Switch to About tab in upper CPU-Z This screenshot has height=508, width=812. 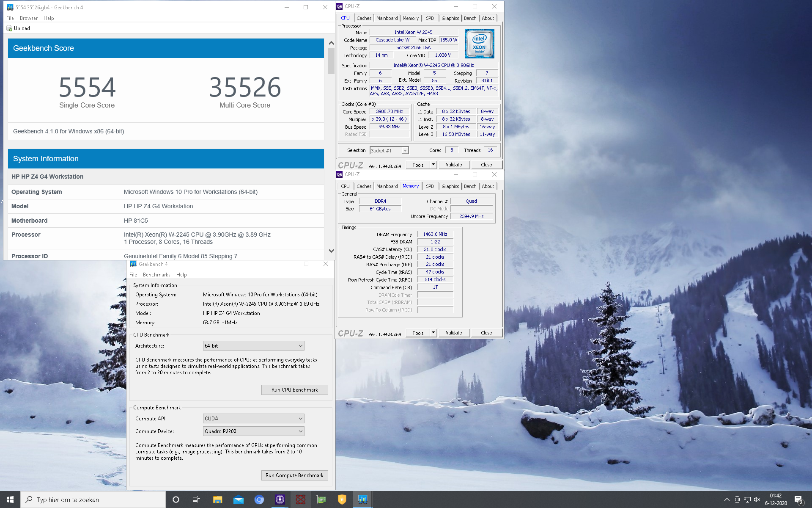coord(488,18)
